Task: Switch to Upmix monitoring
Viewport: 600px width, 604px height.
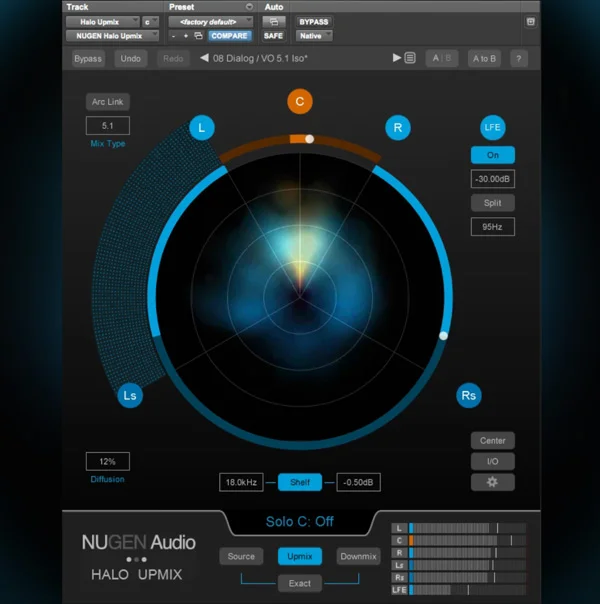Action: pos(300,556)
